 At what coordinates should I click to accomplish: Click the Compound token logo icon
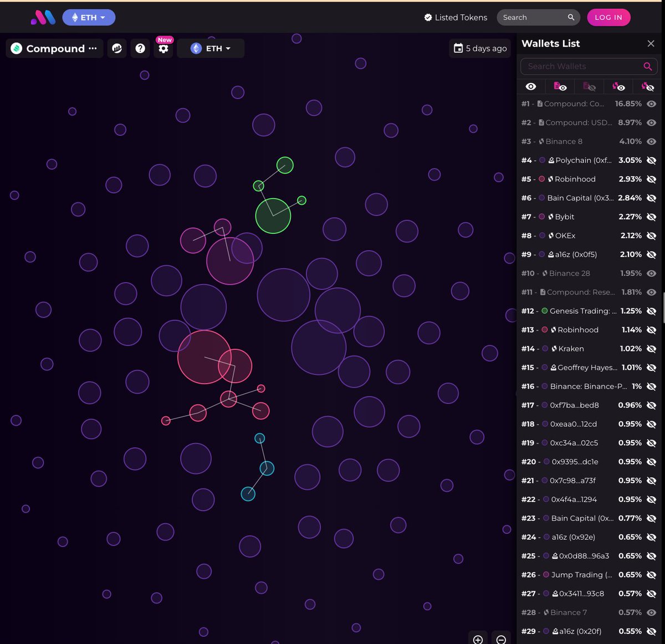(17, 49)
